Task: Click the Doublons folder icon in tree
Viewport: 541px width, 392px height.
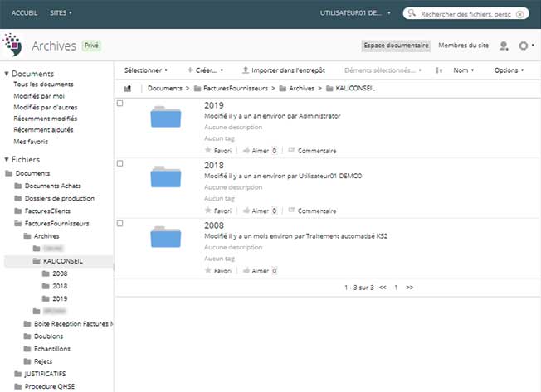Action: tap(27, 336)
